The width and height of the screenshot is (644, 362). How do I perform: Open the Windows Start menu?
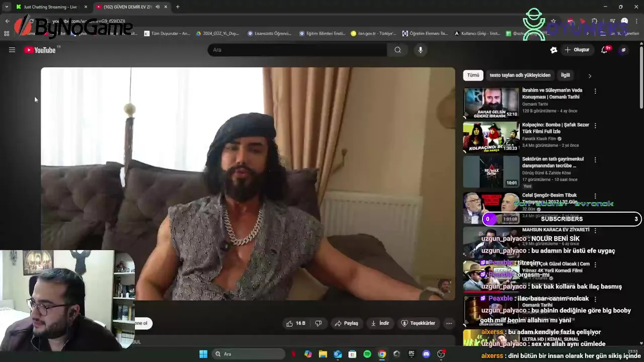(x=203, y=354)
